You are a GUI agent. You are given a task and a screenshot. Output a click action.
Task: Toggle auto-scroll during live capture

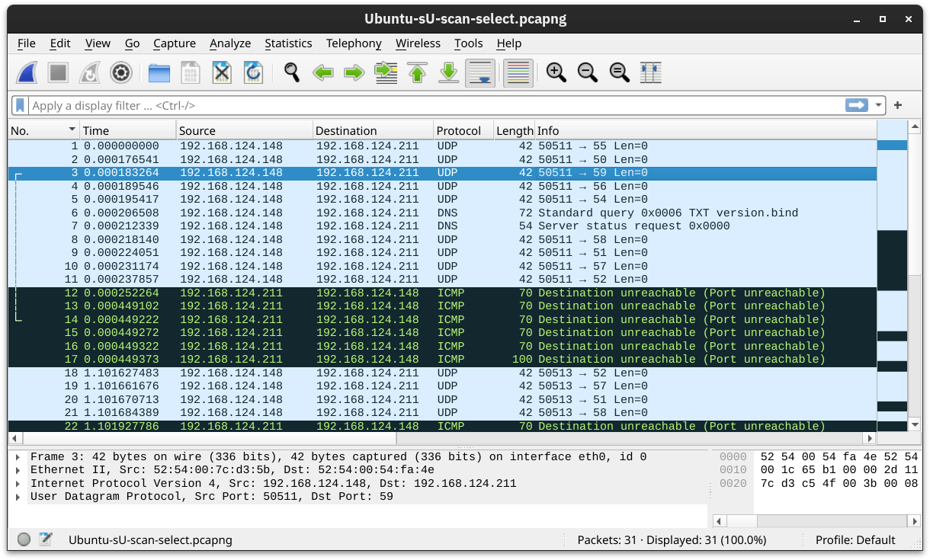pos(479,72)
